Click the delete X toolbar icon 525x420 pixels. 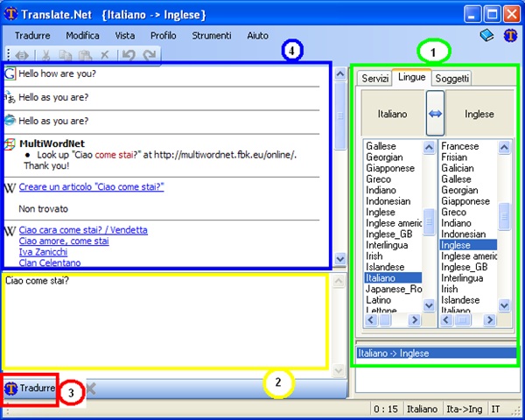[x=105, y=54]
